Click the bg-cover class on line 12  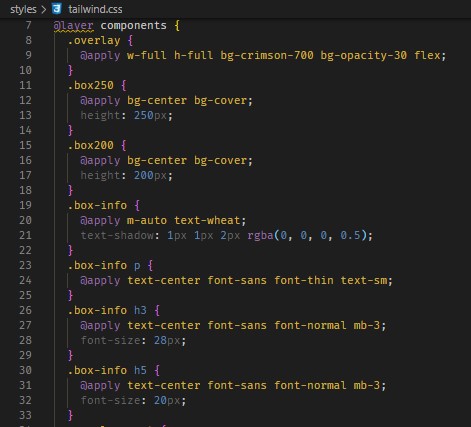(220, 100)
